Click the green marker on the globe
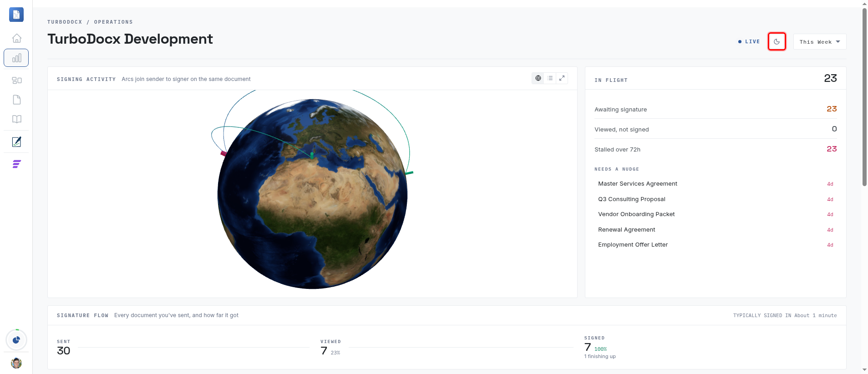Viewport: 868px width, 374px height. click(x=312, y=156)
